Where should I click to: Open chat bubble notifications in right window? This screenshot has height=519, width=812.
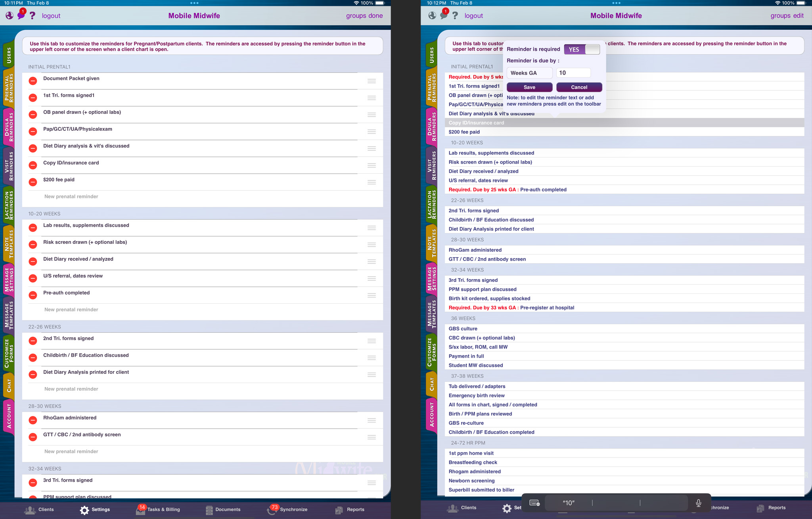click(x=444, y=15)
